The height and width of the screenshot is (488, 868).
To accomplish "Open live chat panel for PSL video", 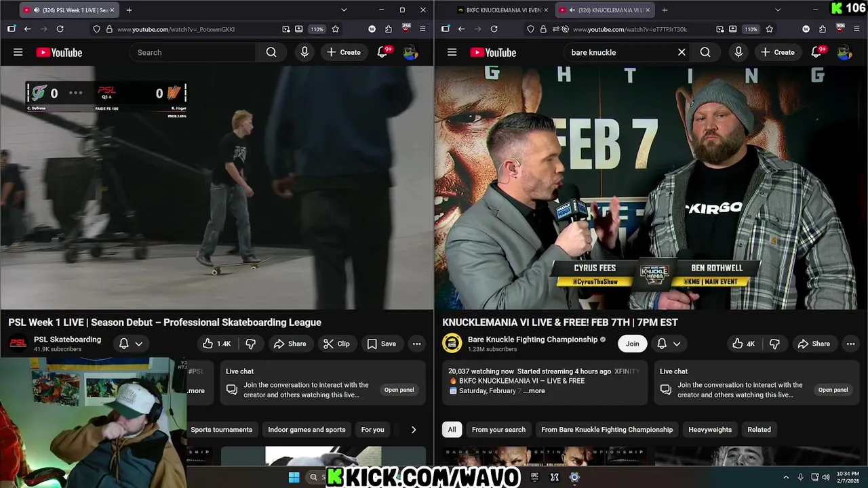I will pyautogui.click(x=399, y=390).
